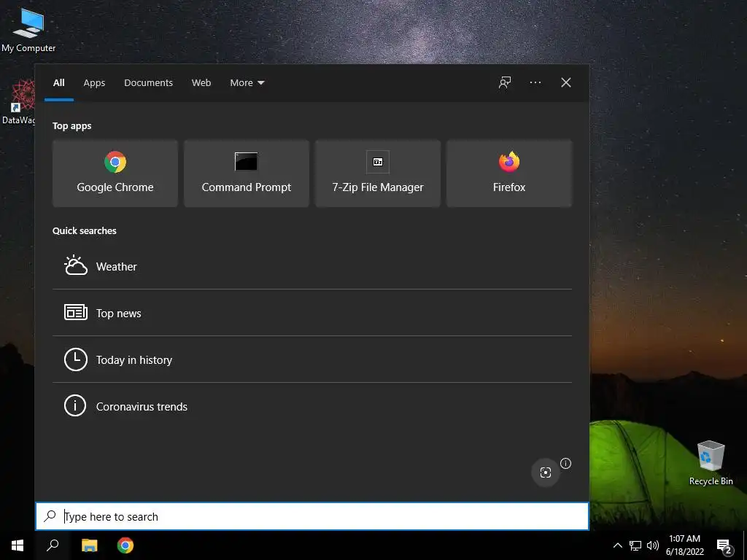Switch to the Documents search tab
This screenshot has height=560, width=747.
click(x=148, y=83)
